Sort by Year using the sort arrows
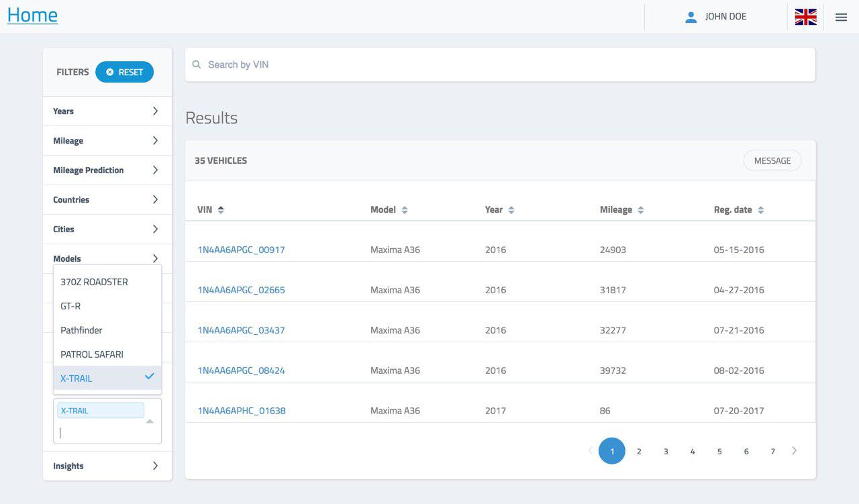Viewport: 859px width, 504px height. pos(511,210)
